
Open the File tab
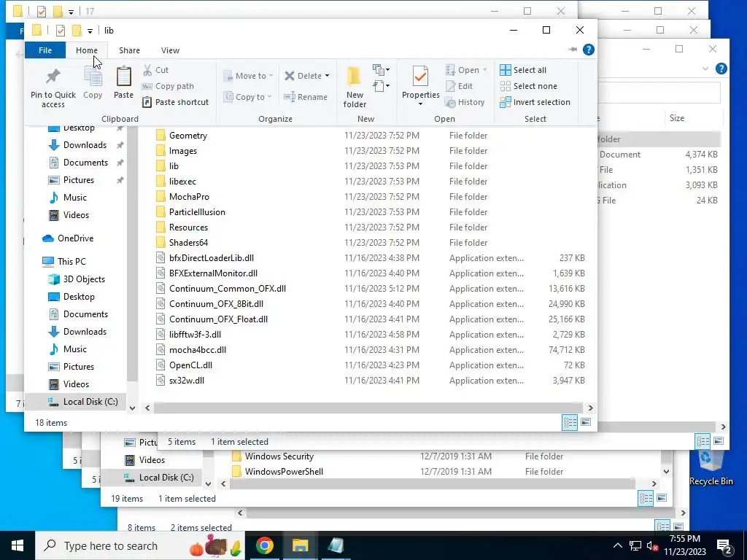(45, 50)
